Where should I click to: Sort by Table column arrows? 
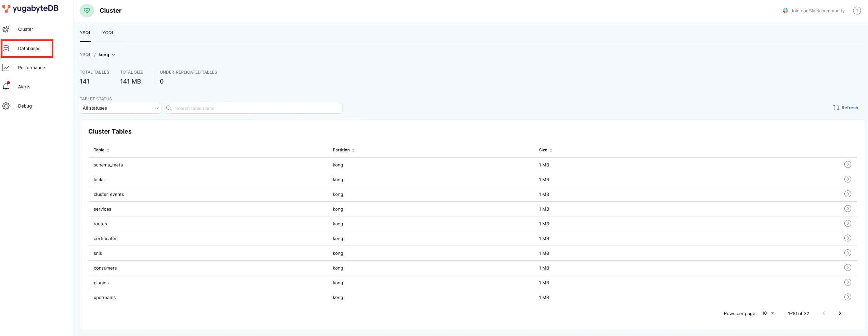tap(108, 150)
